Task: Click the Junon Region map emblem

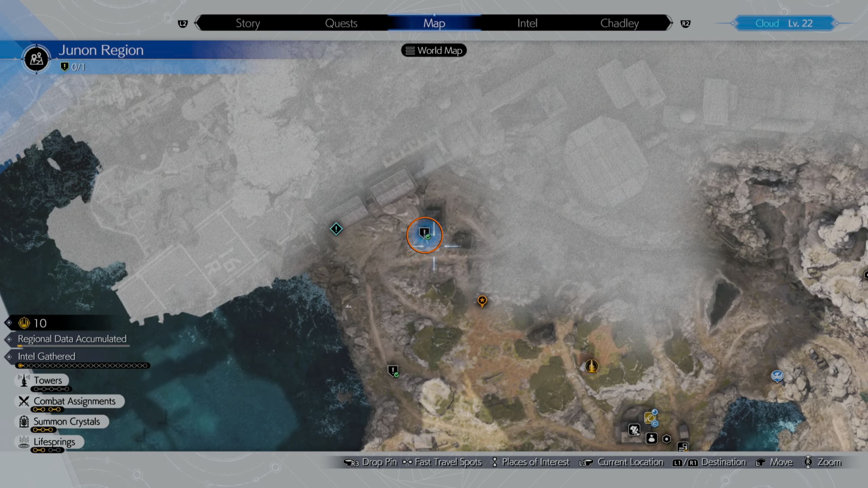Action: [37, 59]
